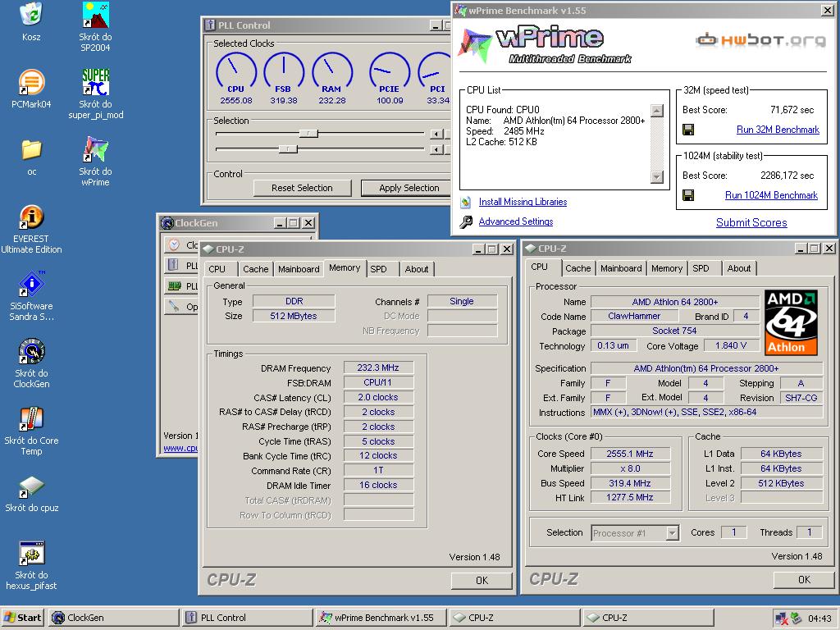The image size is (840, 630).
Task: Select the EVEREST Ultimate Edition icon
Action: tap(31, 217)
